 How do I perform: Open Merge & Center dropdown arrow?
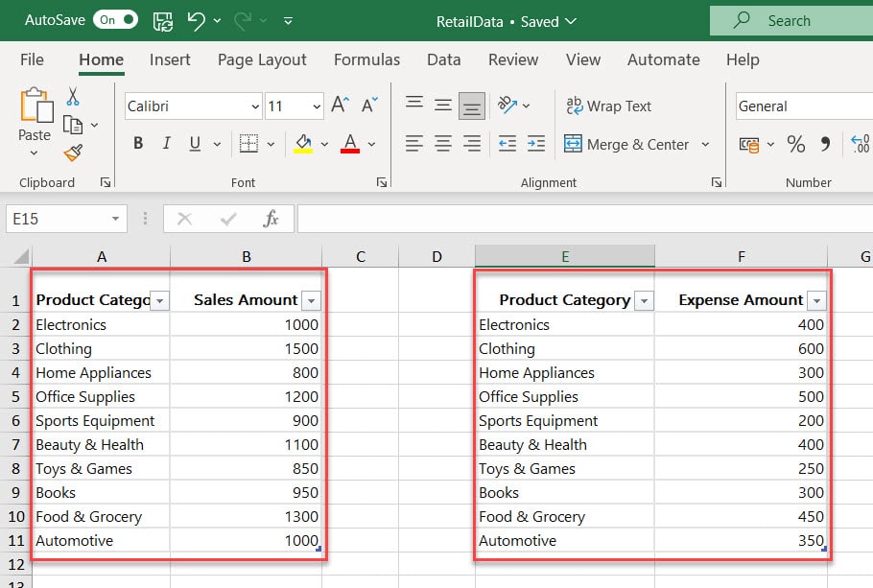705,144
